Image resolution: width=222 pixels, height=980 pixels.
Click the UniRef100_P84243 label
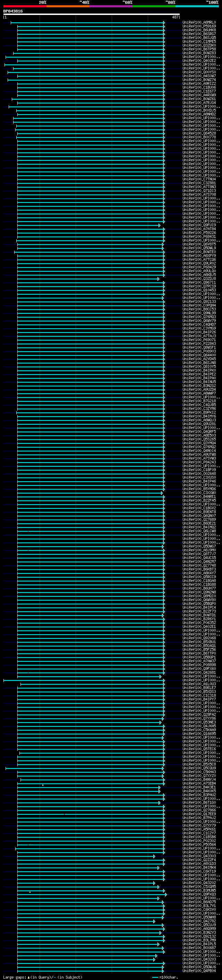pos(199,462)
